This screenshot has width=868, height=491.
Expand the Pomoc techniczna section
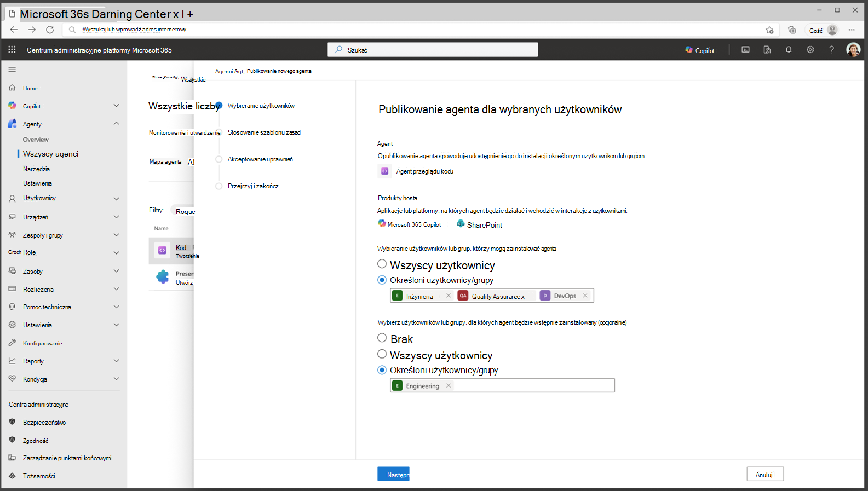pos(116,307)
